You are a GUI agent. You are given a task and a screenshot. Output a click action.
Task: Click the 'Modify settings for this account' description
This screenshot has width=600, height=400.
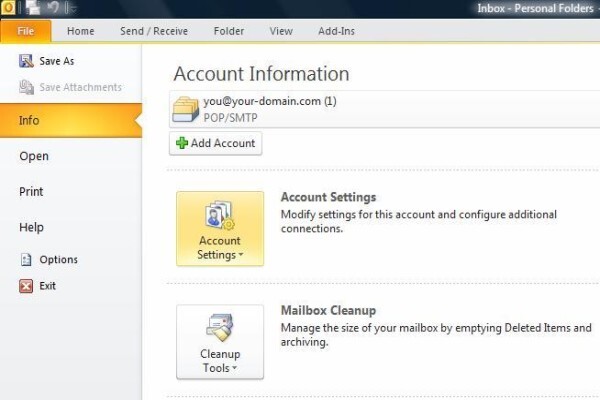tap(419, 221)
